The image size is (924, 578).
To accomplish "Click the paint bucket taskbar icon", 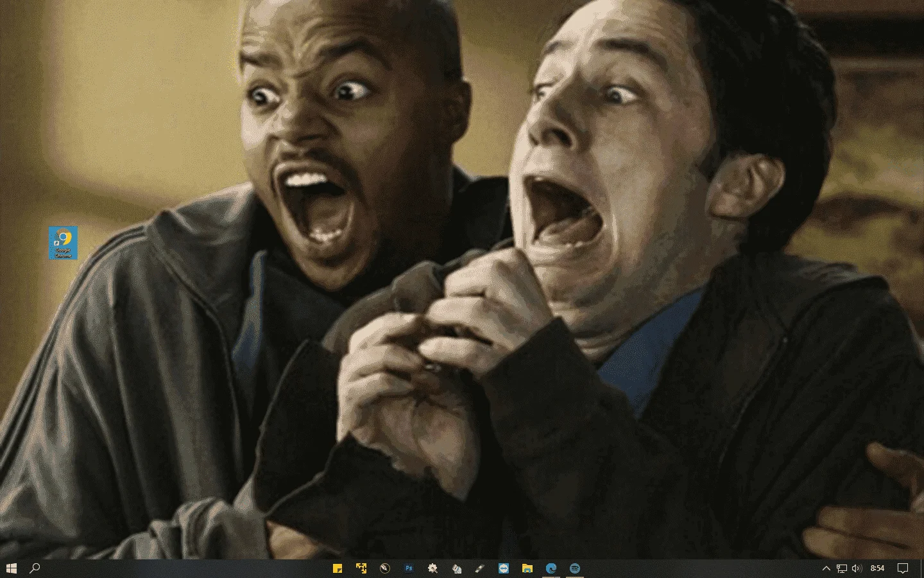I will tap(456, 568).
